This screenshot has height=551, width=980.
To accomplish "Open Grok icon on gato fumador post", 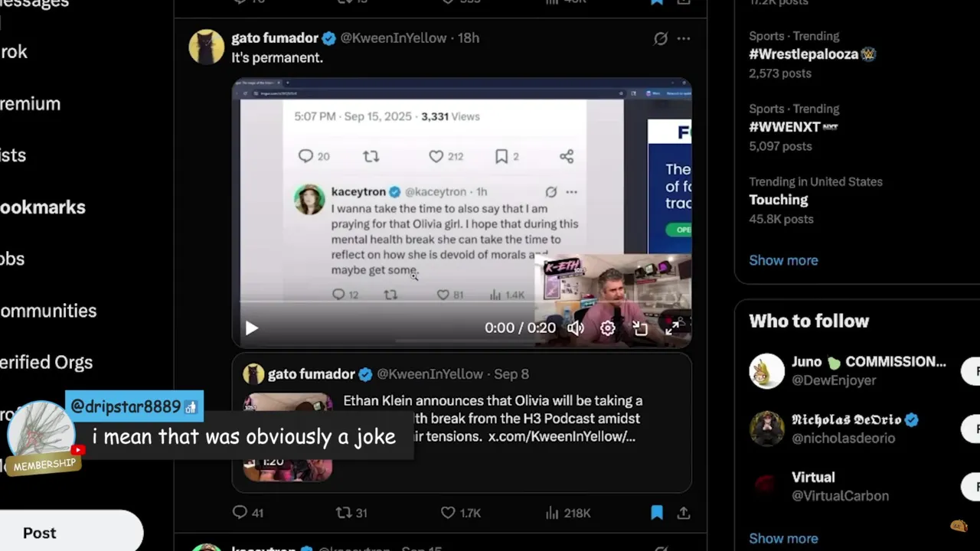I will 660,38.
